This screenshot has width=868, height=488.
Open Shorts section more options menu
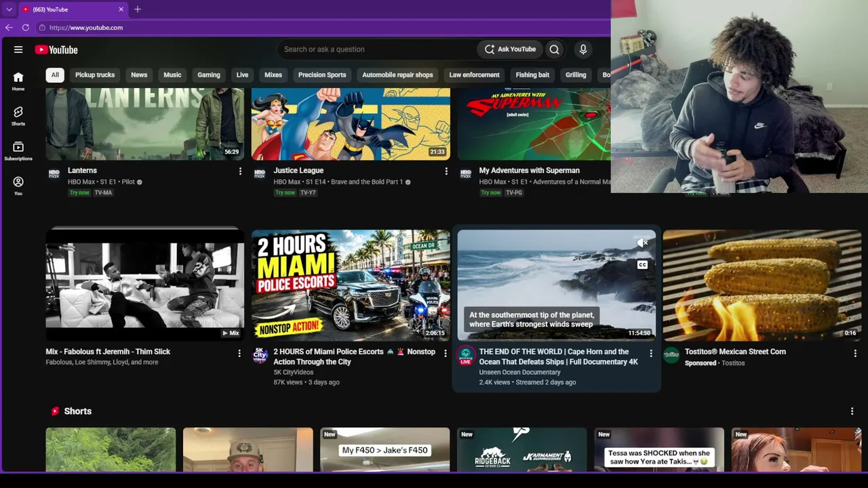click(x=852, y=411)
